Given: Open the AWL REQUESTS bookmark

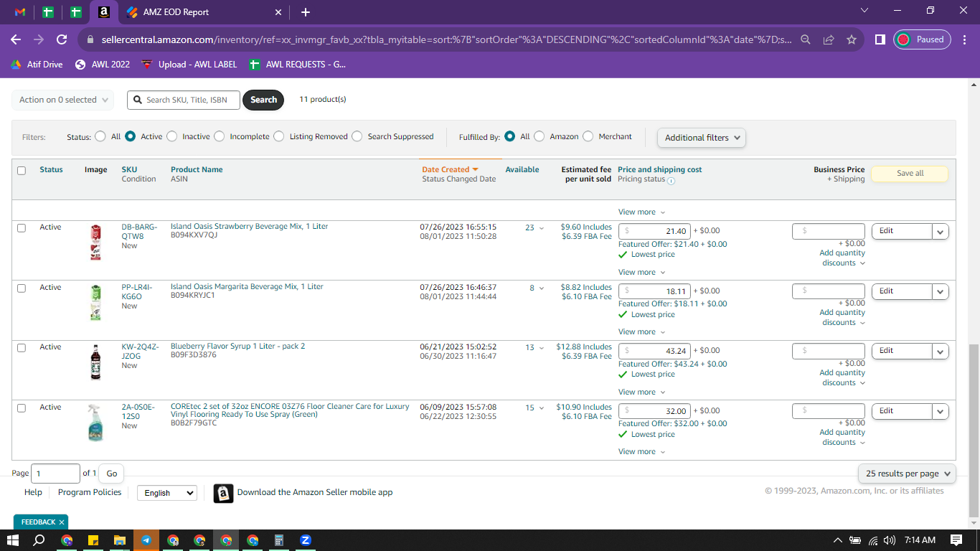Looking at the screenshot, I should [x=297, y=64].
